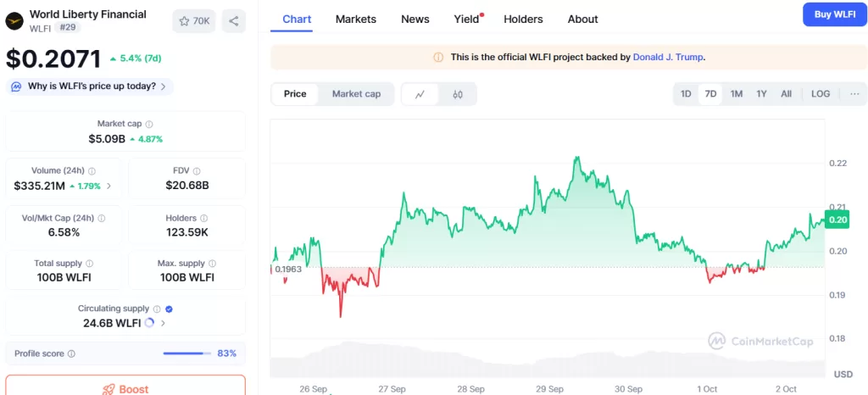Screen dimensions: 868x395
Task: Click the share icon next to the watchlist star
Action: tap(234, 20)
